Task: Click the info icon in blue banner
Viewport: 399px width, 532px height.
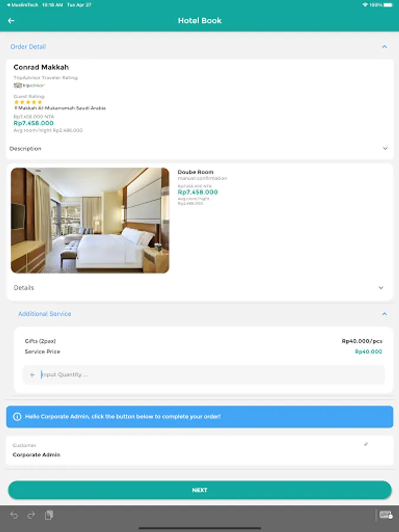Action: tap(17, 416)
